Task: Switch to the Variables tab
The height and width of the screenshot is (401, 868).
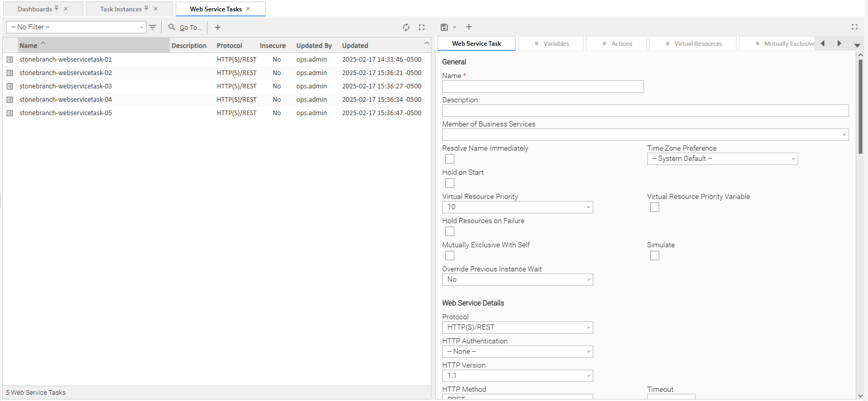Action: pos(551,44)
